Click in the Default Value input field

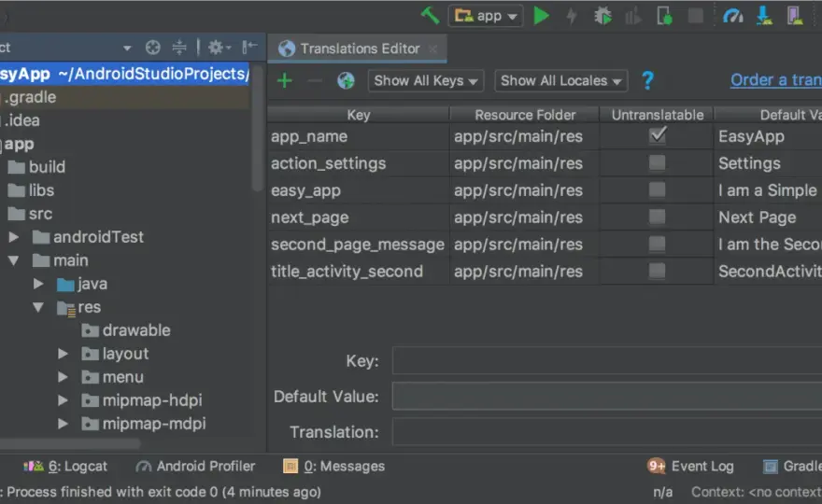607,396
